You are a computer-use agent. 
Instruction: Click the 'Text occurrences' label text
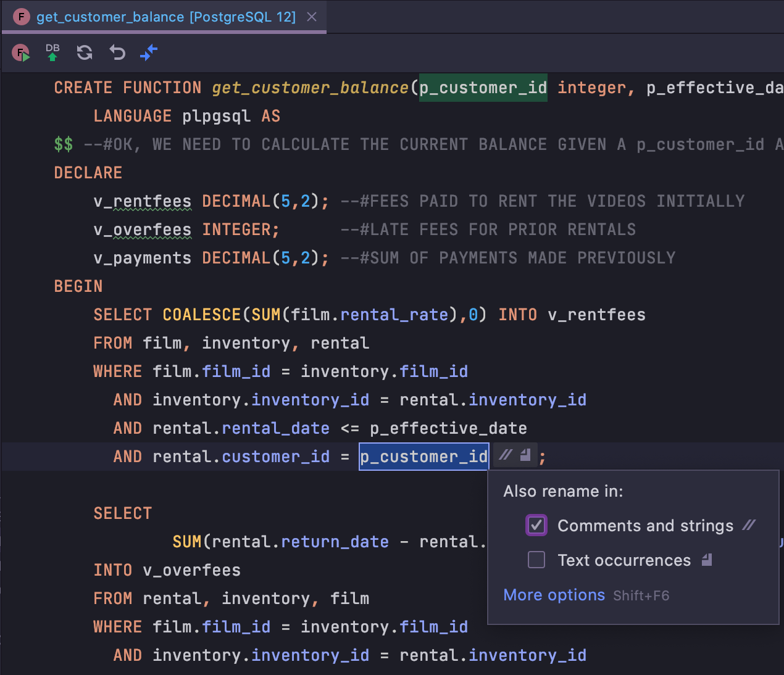coord(625,560)
